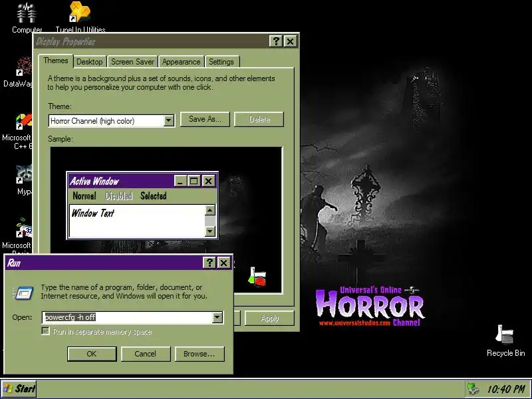
Task: Open the Microsoft C++ desktop shortcut
Action: [x=24, y=122]
